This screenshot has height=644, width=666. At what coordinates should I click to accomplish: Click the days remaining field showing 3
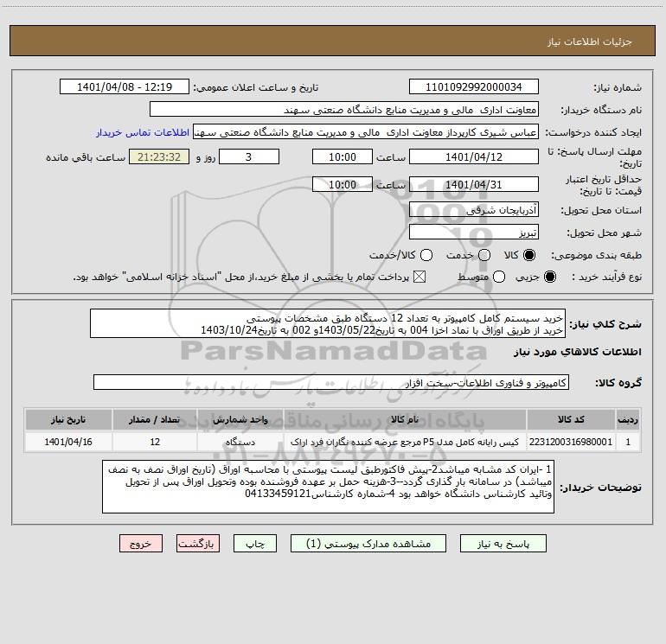point(249,156)
